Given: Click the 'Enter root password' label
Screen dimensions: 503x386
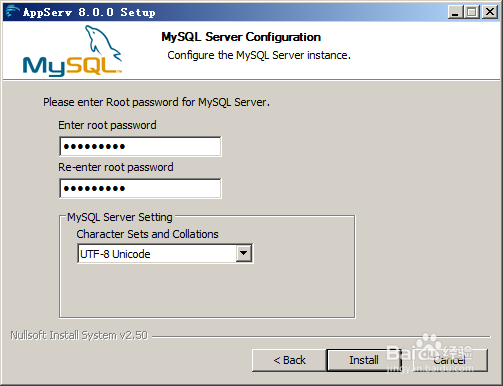Looking at the screenshot, I should (107, 125).
